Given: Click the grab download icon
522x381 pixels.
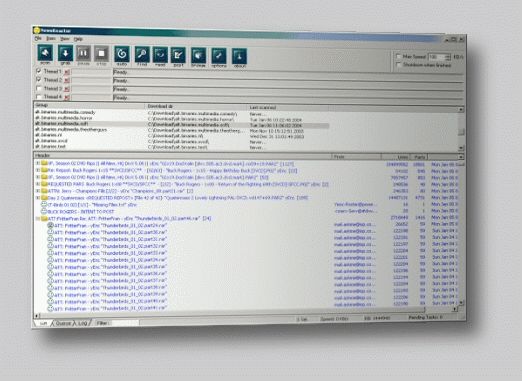Looking at the screenshot, I should pos(65,54).
